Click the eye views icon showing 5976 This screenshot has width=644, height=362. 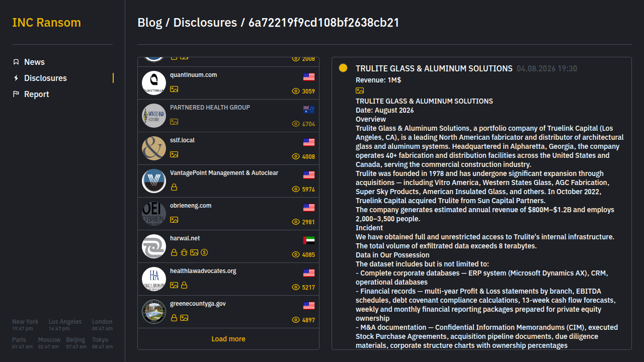point(296,189)
